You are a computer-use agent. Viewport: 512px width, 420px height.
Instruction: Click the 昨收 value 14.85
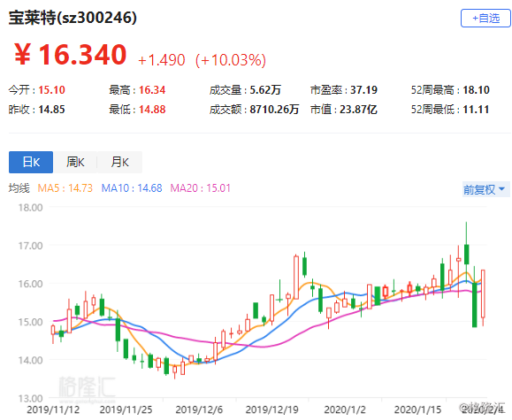click(51, 110)
